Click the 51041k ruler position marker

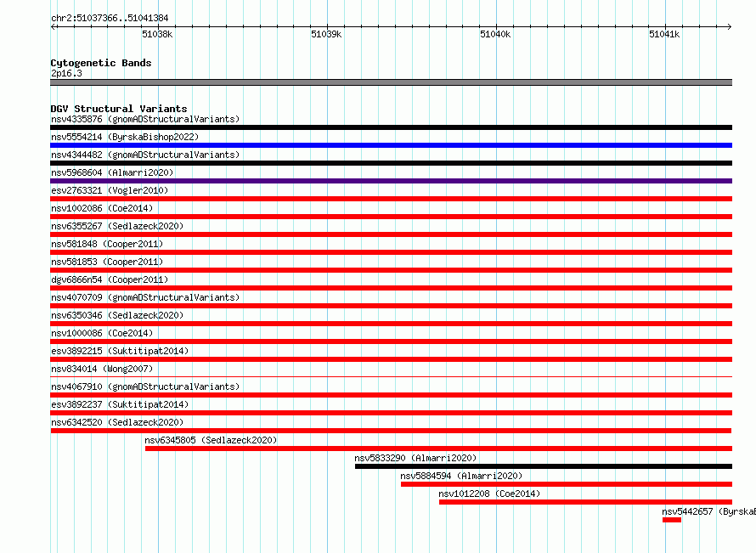point(664,34)
